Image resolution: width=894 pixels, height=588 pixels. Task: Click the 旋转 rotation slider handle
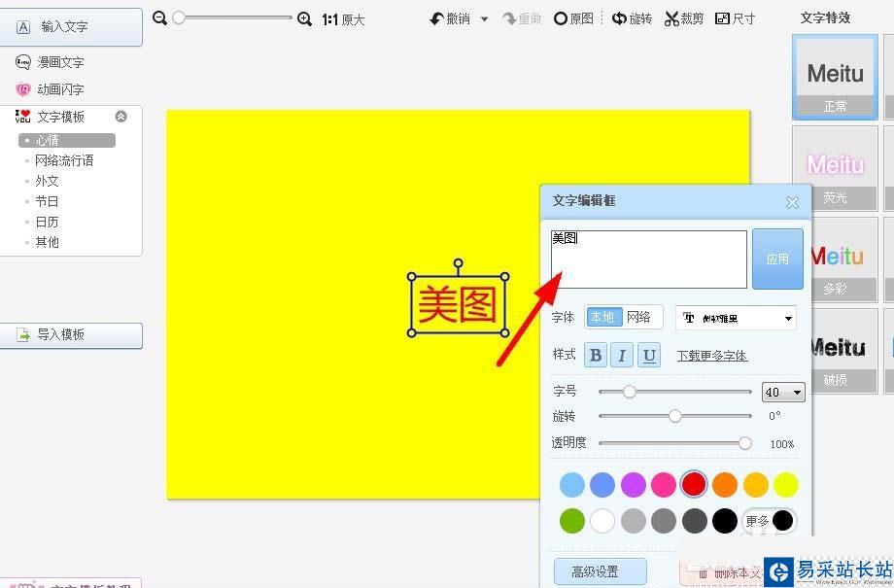coord(675,416)
